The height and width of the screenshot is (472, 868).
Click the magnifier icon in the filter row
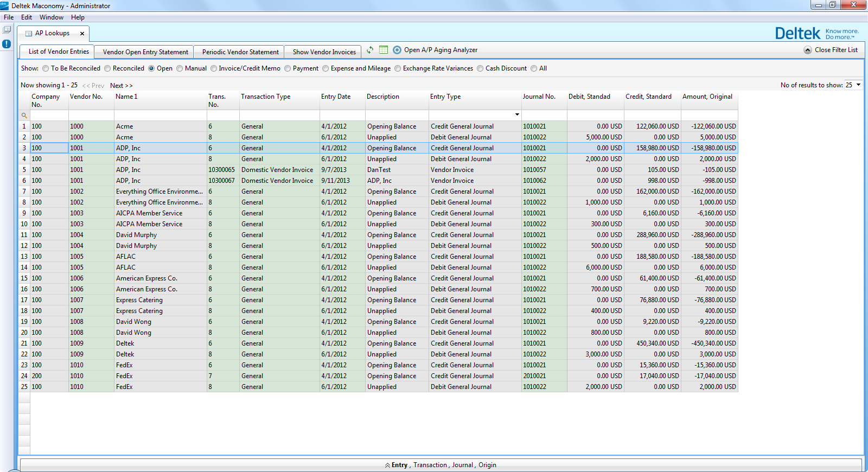24,116
